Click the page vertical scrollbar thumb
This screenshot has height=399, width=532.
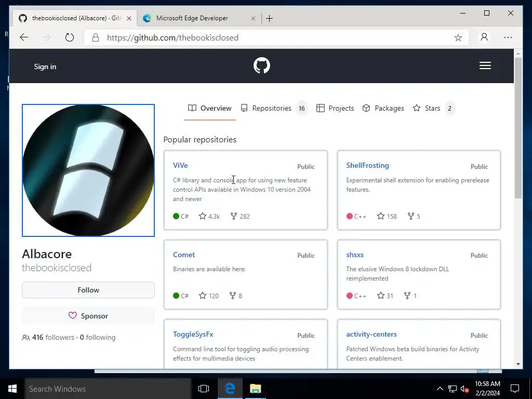click(518, 128)
